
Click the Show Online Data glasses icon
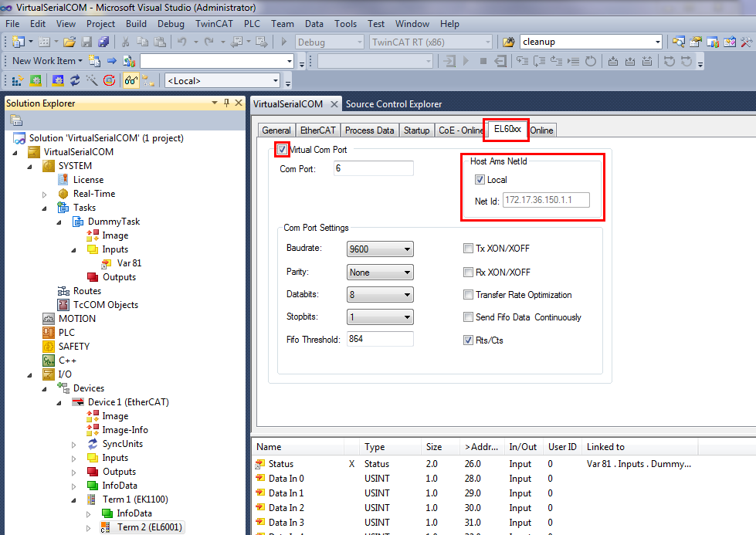click(x=131, y=80)
